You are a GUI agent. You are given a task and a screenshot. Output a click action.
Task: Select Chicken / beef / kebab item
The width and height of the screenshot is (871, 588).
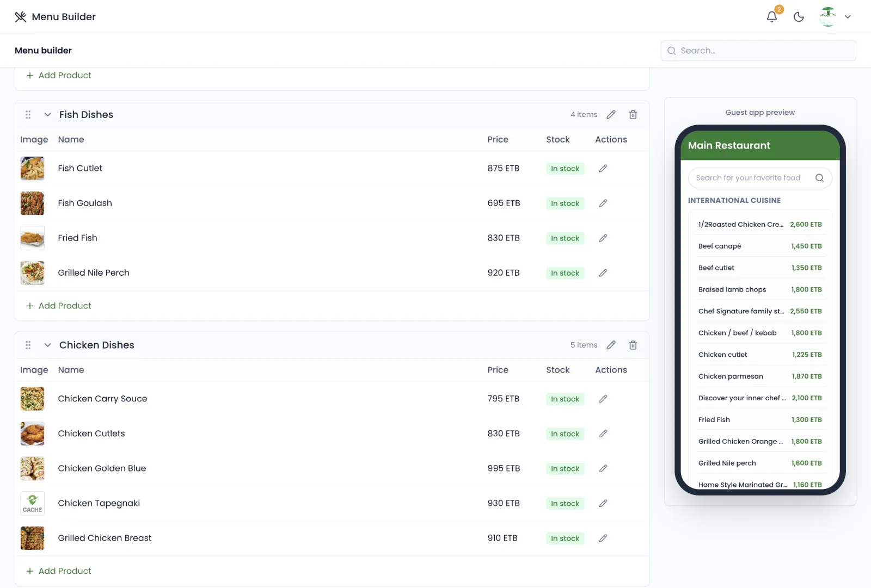click(760, 333)
